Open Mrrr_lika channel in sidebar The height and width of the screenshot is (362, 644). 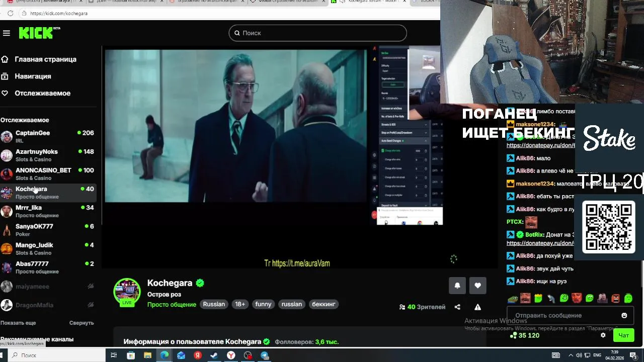48,211
